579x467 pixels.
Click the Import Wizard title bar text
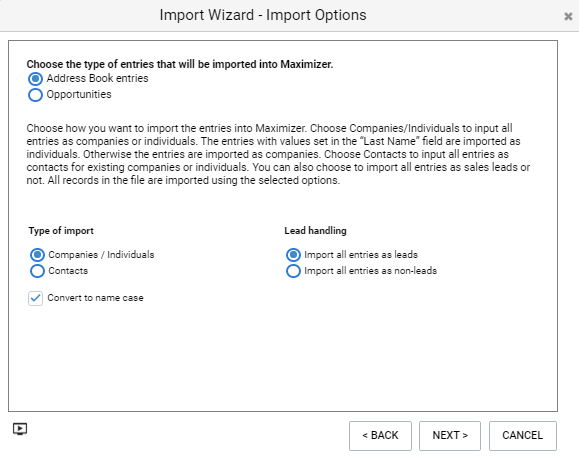click(263, 15)
